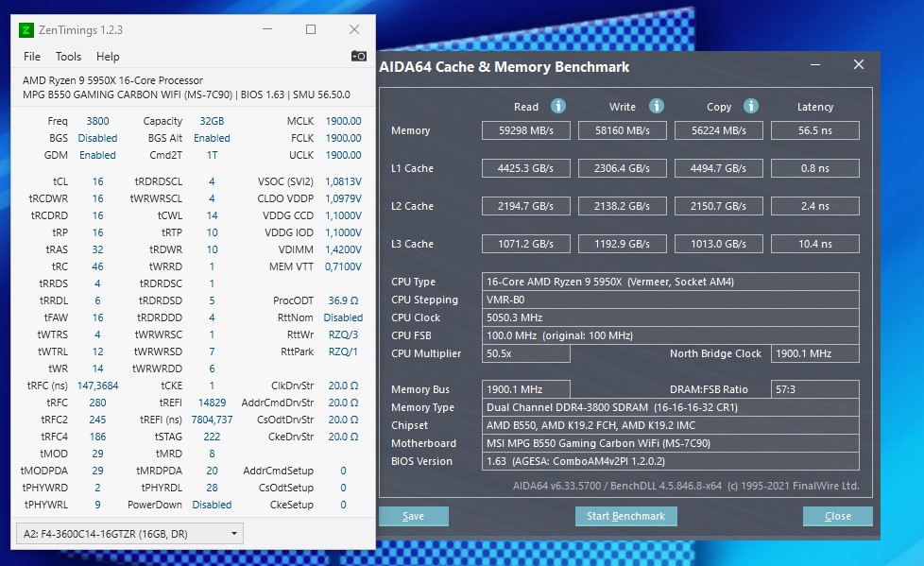Minimize the AIDA64 benchmark window
This screenshot has height=566, width=924.
coord(815,65)
